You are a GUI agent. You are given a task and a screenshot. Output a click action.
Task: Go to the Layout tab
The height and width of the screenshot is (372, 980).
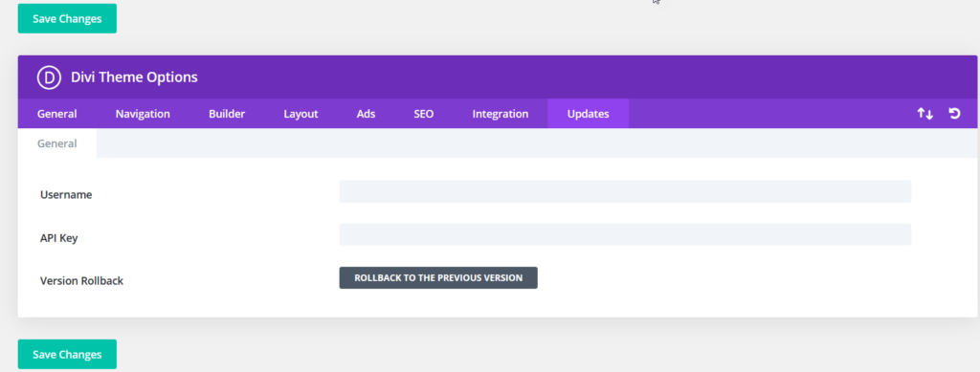[x=301, y=114]
